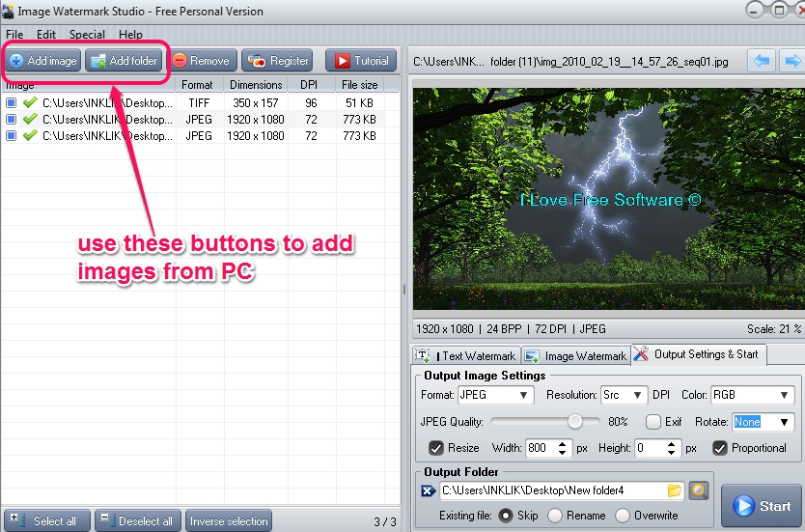Switch to Text Watermark tab
This screenshot has width=805, height=532.
pos(466,355)
